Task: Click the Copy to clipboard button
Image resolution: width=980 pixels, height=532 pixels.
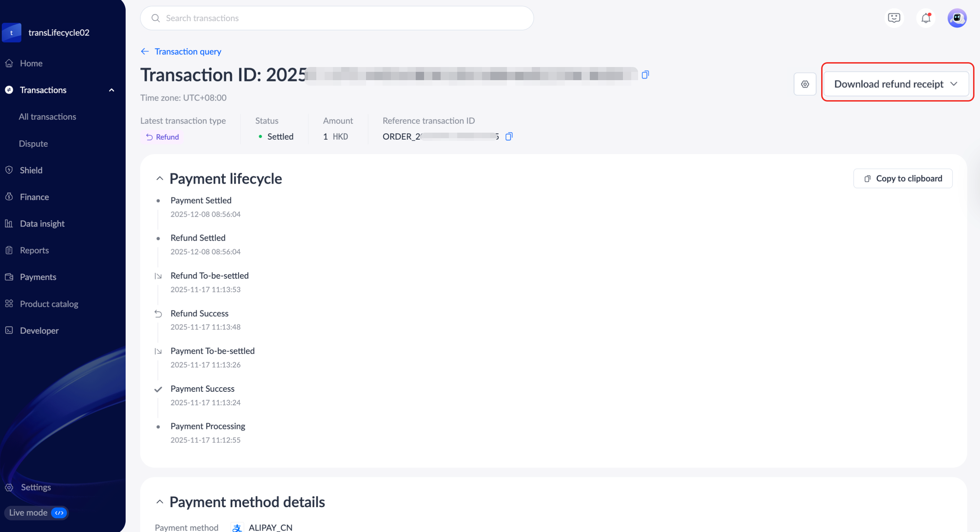Action: pos(903,179)
